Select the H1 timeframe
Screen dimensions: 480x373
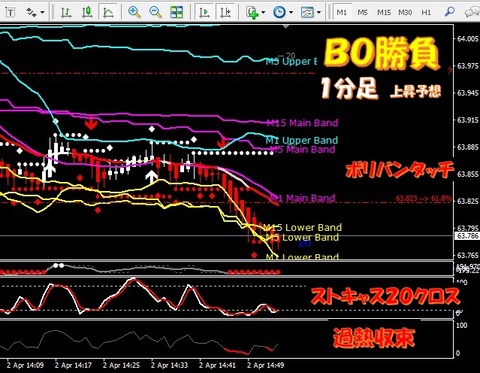(x=426, y=13)
